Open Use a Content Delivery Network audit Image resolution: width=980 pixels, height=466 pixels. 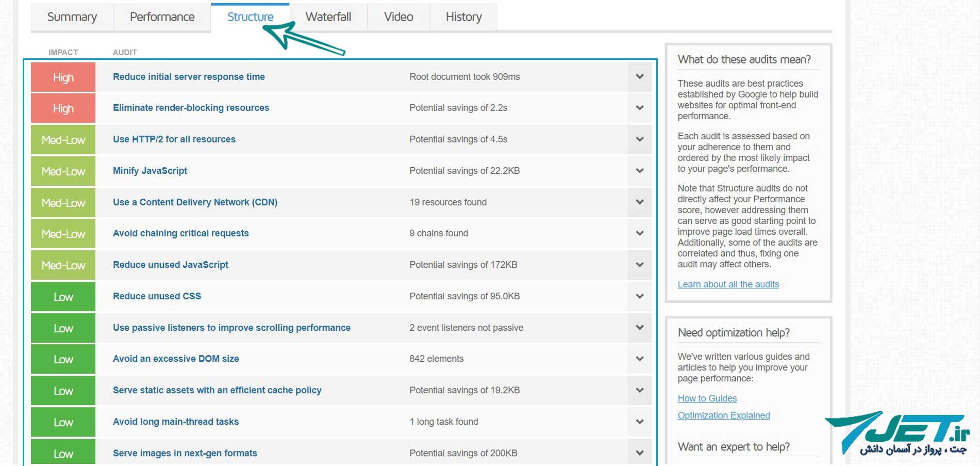[195, 202]
